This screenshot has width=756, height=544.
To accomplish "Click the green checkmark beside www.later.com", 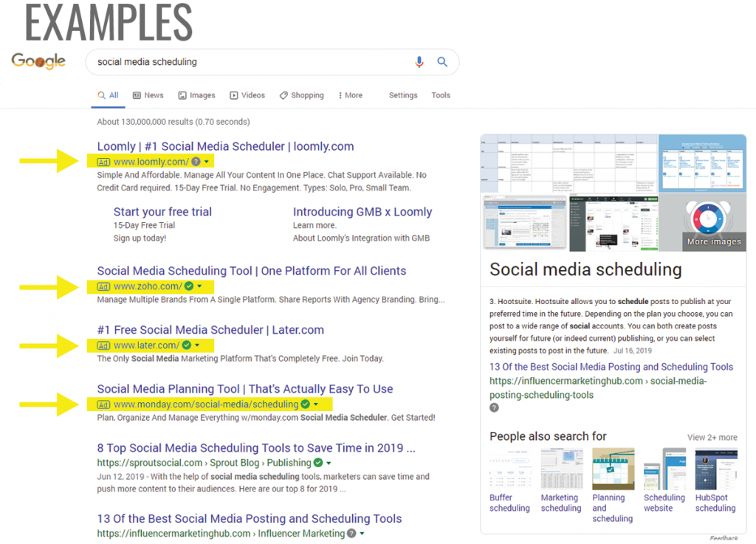I will (187, 345).
